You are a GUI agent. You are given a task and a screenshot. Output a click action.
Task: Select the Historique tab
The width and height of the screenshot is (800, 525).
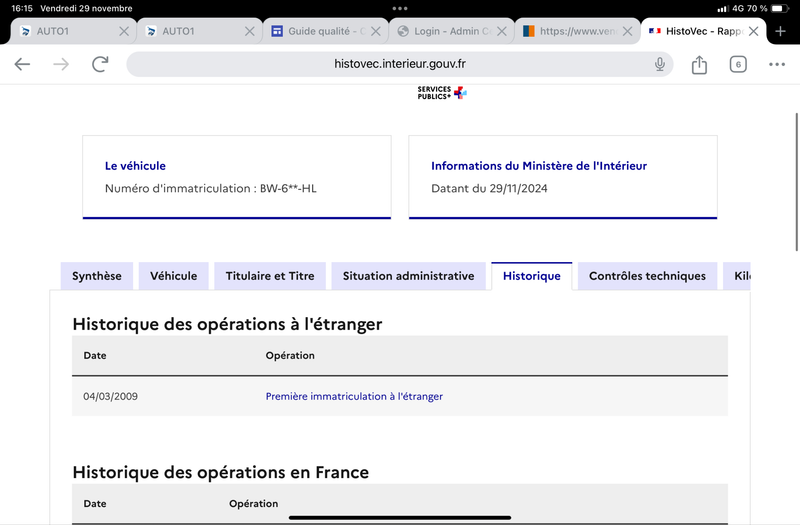532,276
